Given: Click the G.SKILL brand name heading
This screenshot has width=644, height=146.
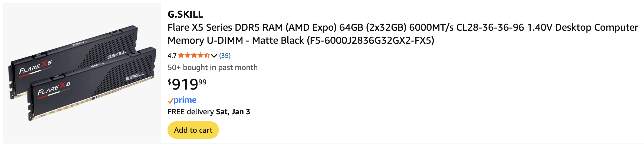Looking at the screenshot, I should pyautogui.click(x=185, y=14).
